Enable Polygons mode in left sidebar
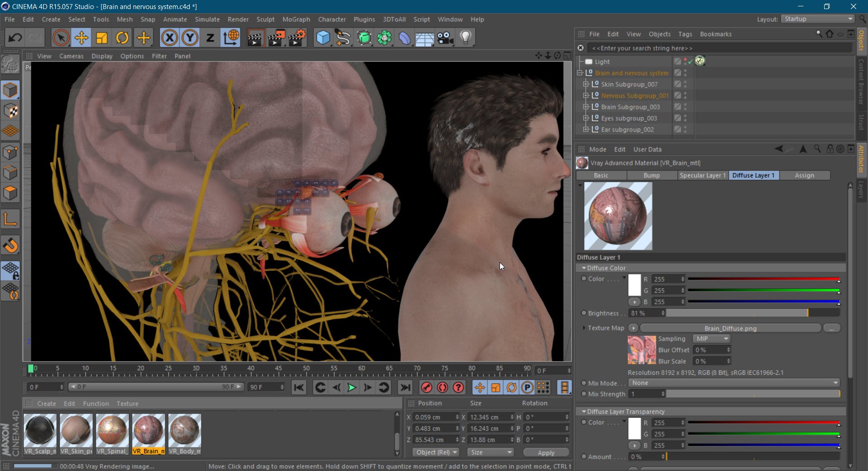 [10, 193]
